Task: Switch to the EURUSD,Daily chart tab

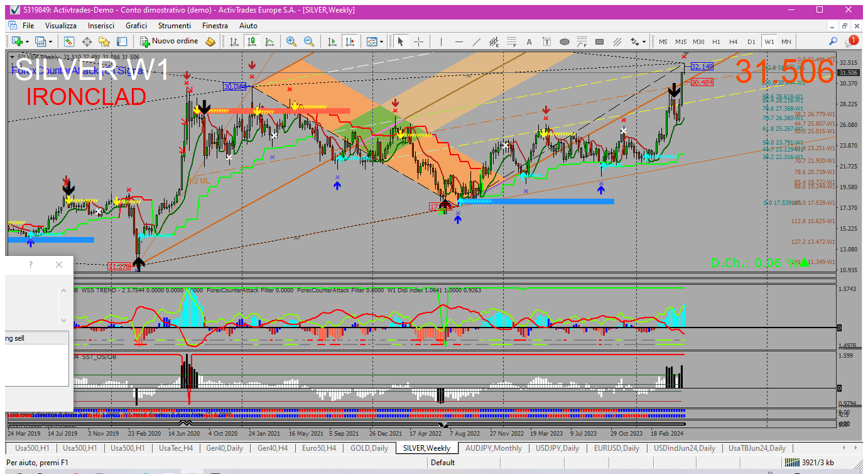Action: pos(616,448)
